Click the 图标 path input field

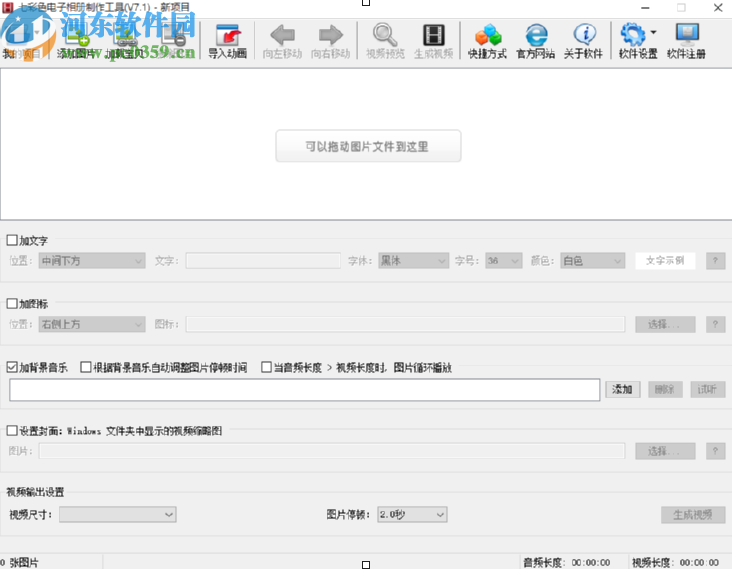tap(405, 324)
